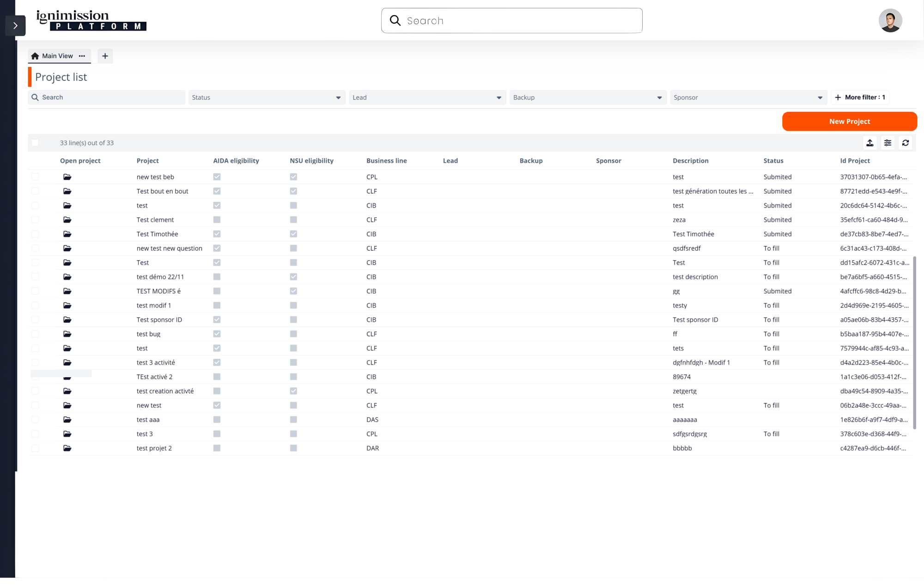Click the refresh table icon
The height and width of the screenshot is (588, 924).
(906, 143)
